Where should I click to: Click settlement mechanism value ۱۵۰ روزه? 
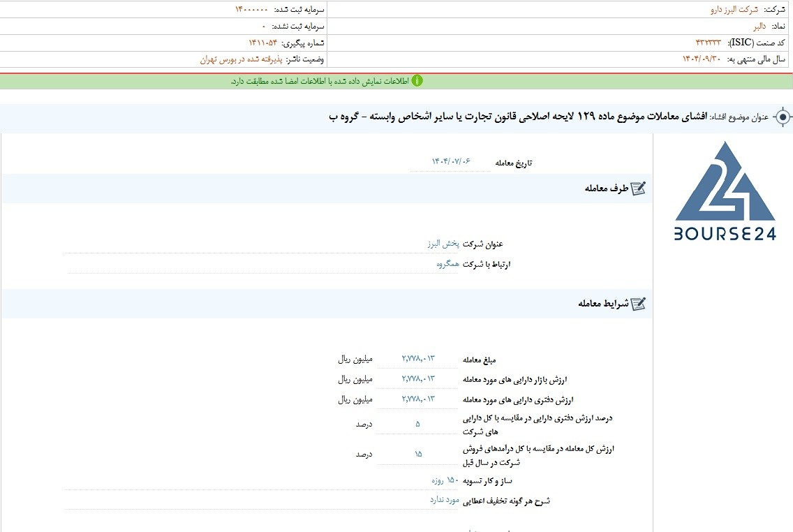(x=445, y=480)
